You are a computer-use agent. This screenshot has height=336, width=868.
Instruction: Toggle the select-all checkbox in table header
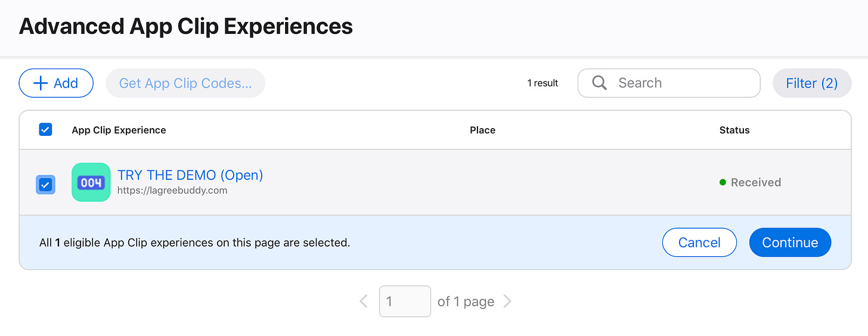pos(45,129)
